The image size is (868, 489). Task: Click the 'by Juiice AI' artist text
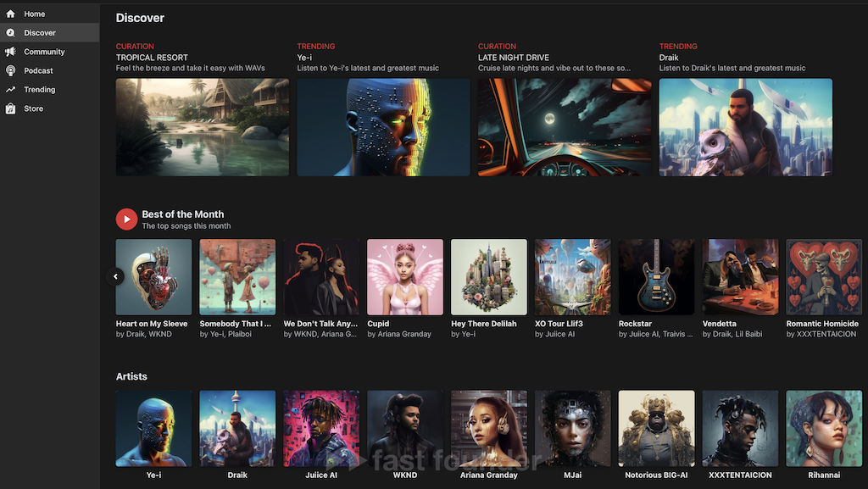pos(554,334)
